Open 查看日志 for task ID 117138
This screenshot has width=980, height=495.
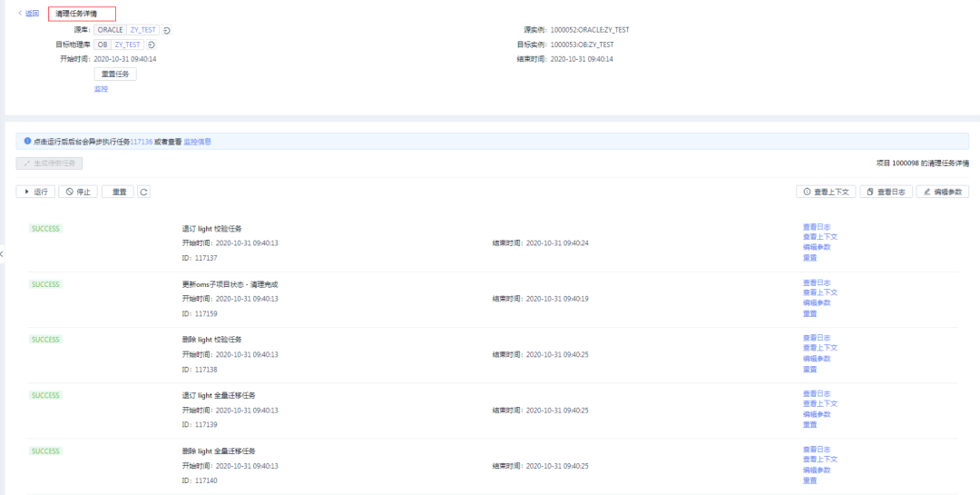pyautogui.click(x=817, y=338)
